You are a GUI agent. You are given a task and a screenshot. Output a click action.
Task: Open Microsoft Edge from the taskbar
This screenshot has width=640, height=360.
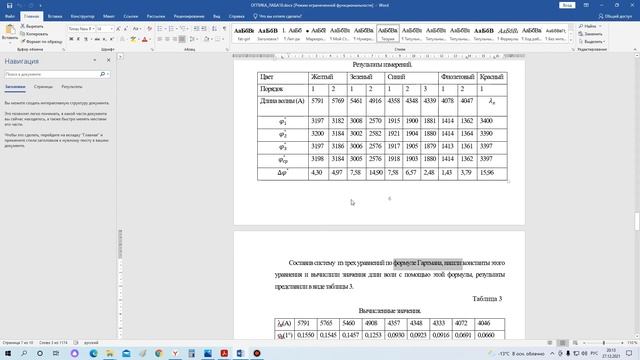coord(93,353)
